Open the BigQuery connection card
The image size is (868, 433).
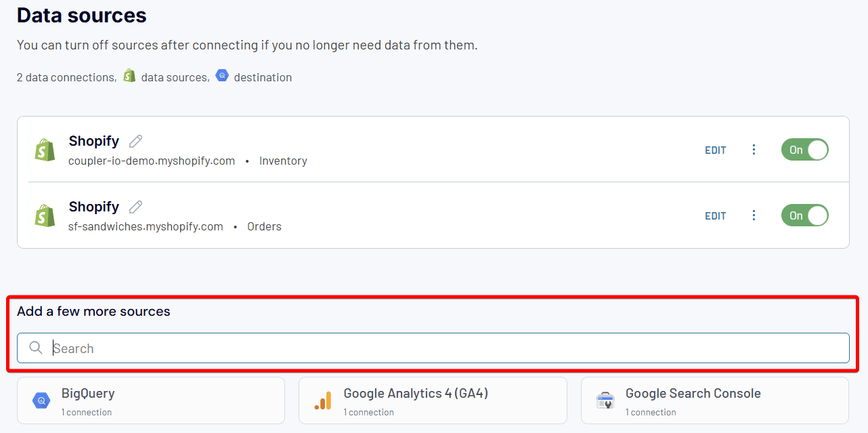[x=150, y=400]
